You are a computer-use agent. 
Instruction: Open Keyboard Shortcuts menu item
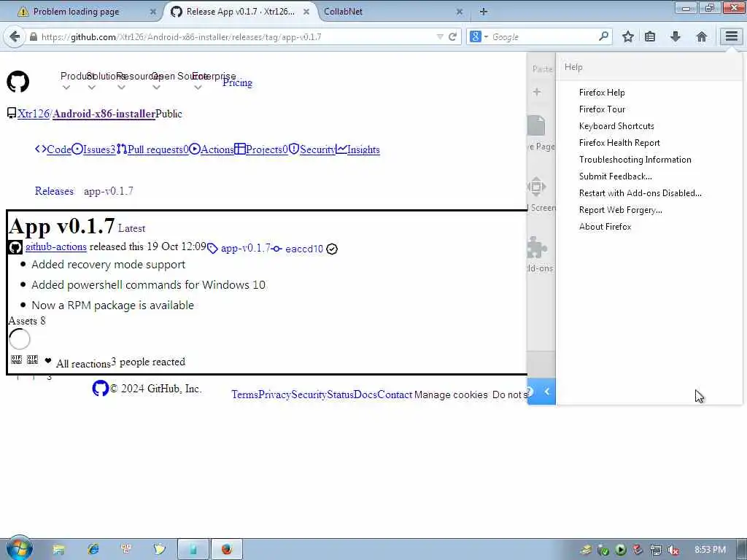pyautogui.click(x=616, y=125)
